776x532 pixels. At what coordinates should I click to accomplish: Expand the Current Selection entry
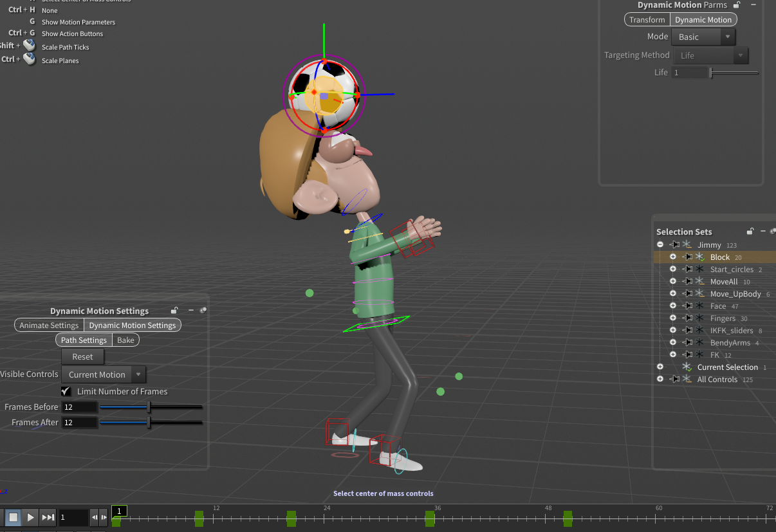coord(660,367)
